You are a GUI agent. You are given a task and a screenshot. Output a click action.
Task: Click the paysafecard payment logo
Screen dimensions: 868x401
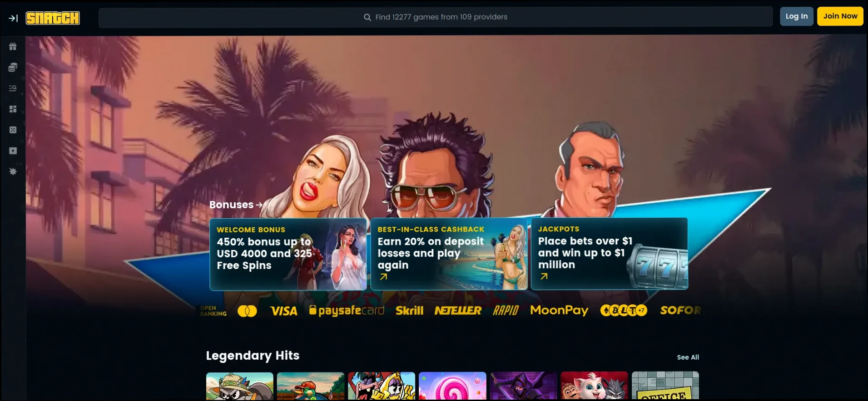point(347,311)
